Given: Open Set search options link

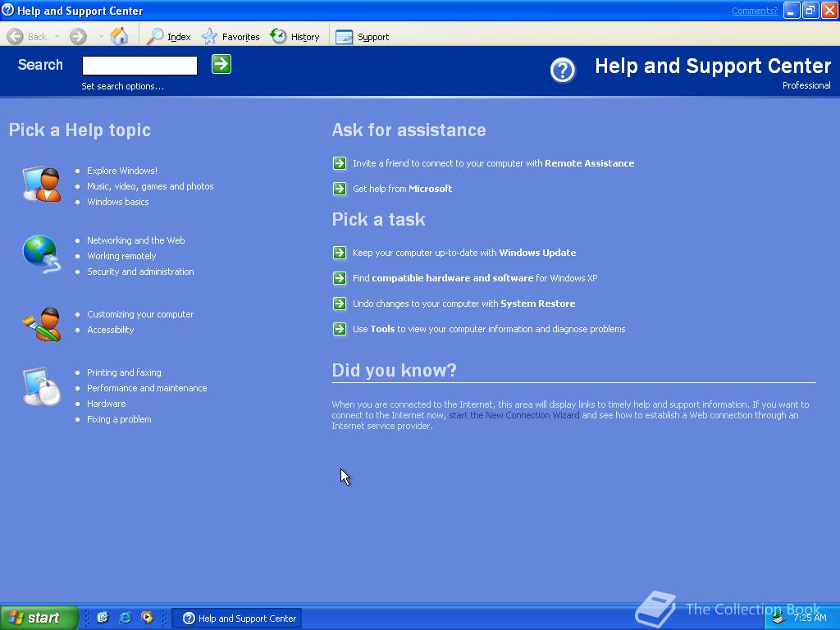Looking at the screenshot, I should [123, 86].
